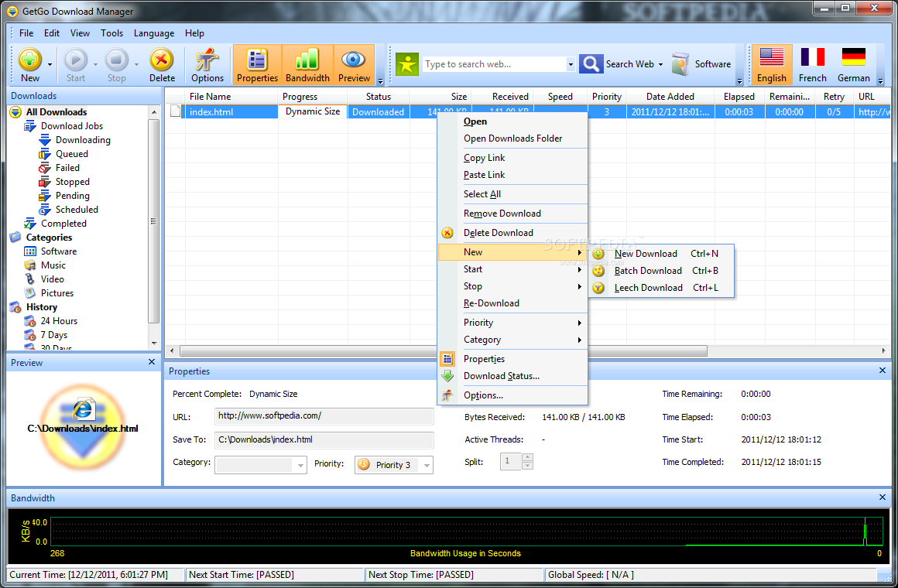The image size is (898, 588).
Task: Switch language to English flag
Action: pos(772,65)
